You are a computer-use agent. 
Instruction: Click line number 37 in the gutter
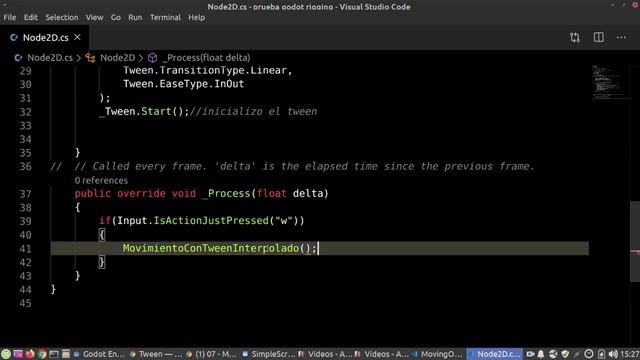[25, 194]
